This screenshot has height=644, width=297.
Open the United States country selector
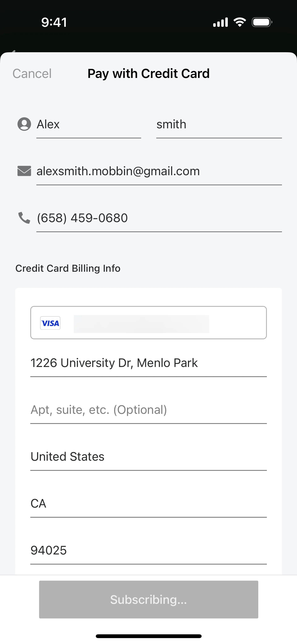click(x=148, y=457)
